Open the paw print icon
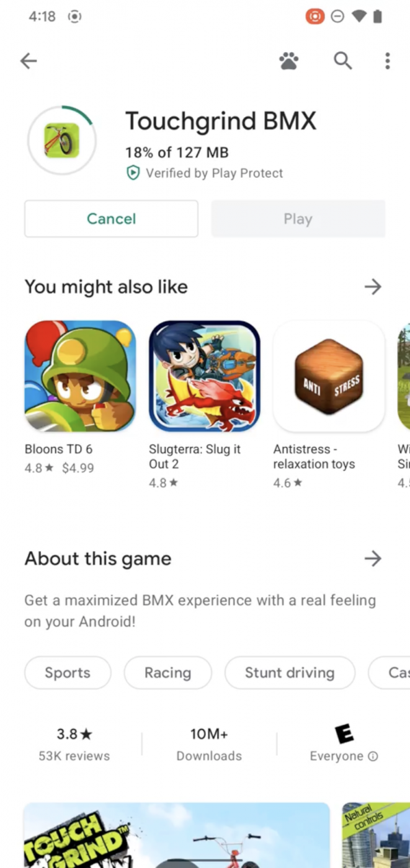 click(288, 60)
